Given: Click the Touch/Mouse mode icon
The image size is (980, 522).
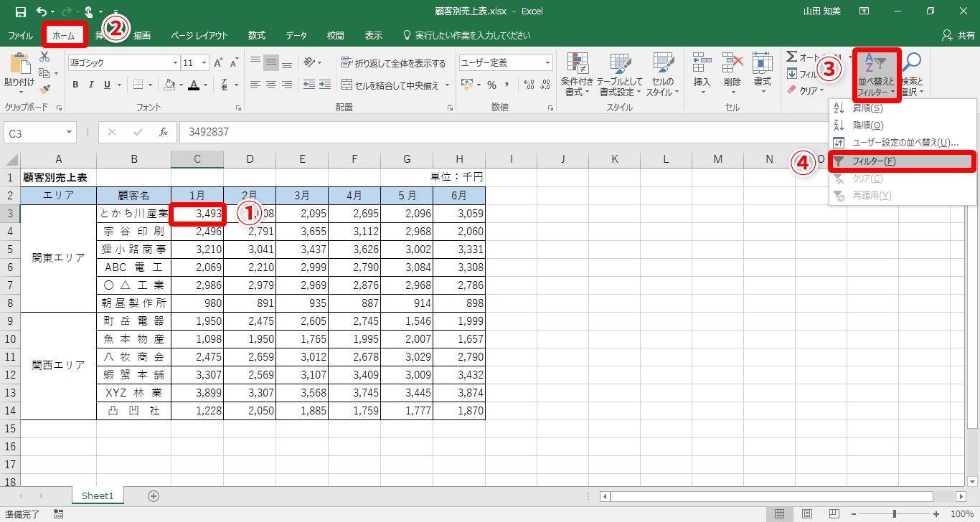Looking at the screenshot, I should coord(88,11).
